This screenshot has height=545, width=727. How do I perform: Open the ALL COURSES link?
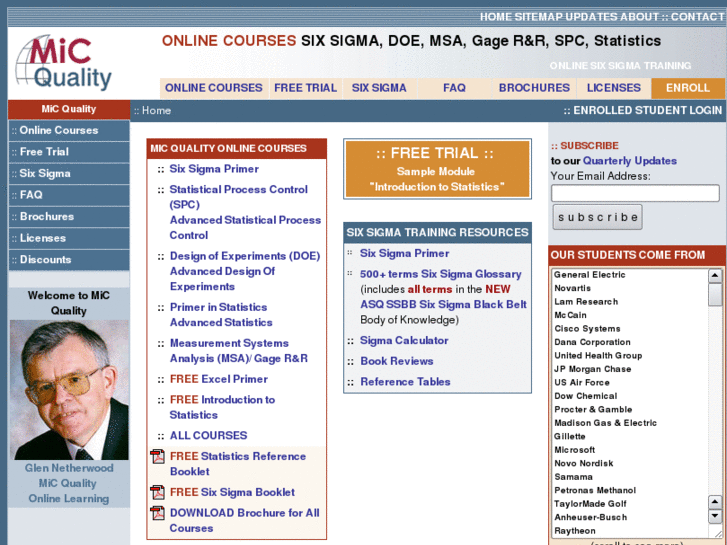209,436
